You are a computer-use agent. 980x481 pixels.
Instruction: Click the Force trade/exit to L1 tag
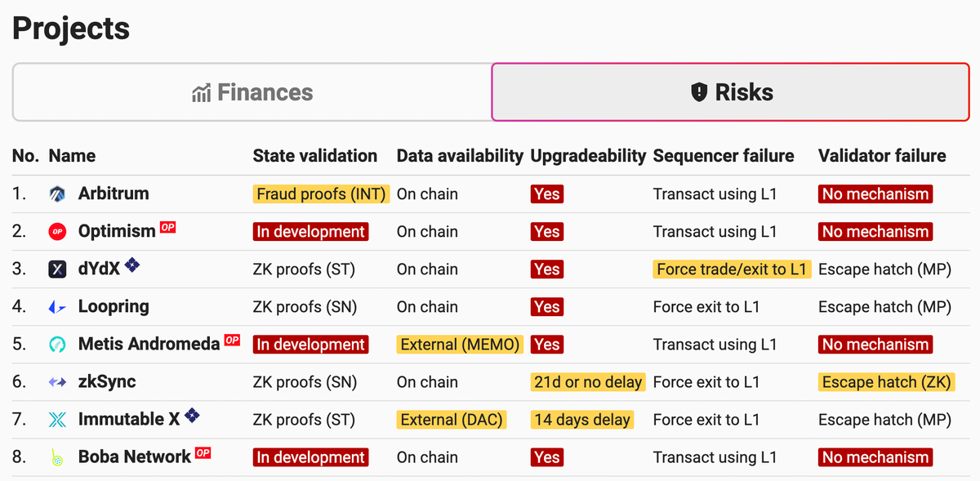coord(732,269)
